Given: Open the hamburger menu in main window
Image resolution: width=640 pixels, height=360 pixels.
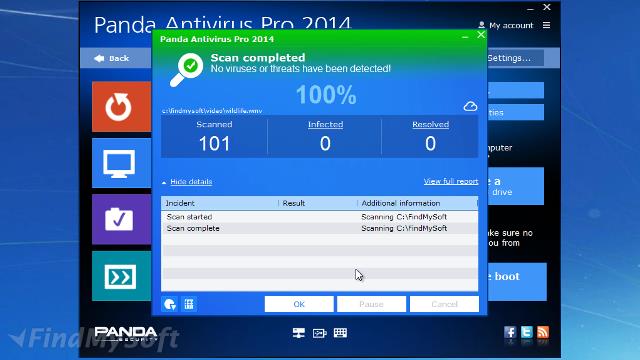Looking at the screenshot, I should [547, 25].
